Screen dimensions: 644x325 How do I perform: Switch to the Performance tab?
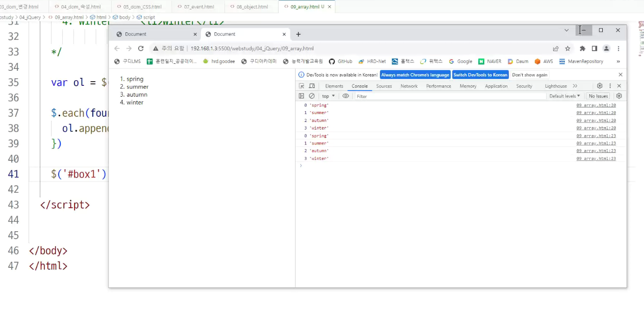coord(439,86)
